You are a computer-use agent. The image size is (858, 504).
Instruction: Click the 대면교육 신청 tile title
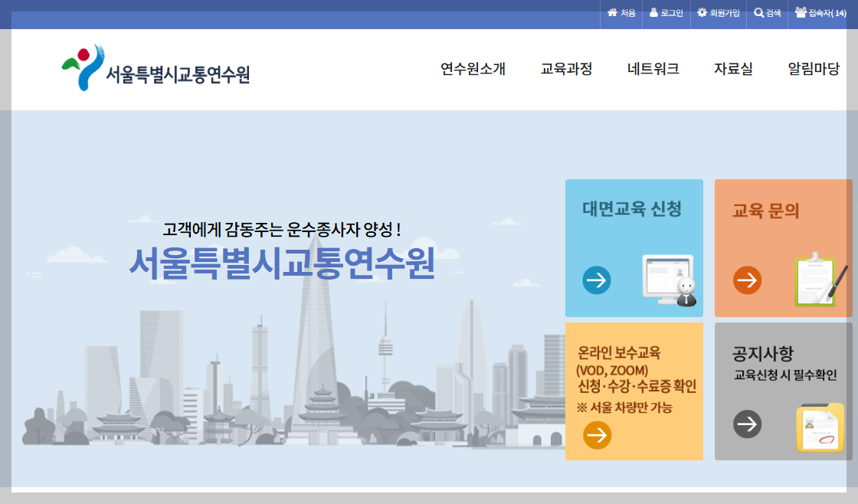pos(632,208)
